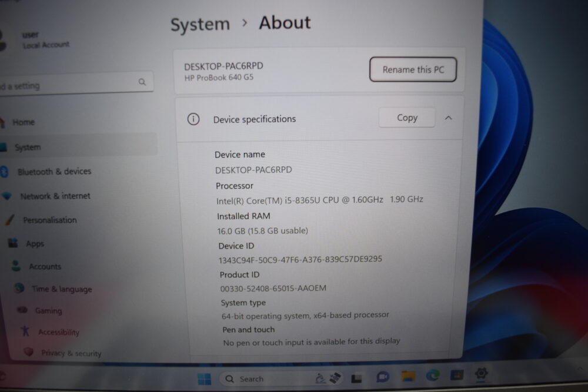Image resolution: width=588 pixels, height=392 pixels.
Task: Open Microsoft Store from the taskbar
Action: [x=457, y=374]
